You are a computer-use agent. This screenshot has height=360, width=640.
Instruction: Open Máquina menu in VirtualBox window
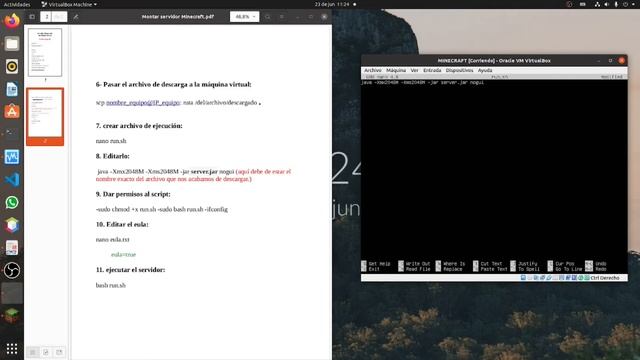click(396, 70)
